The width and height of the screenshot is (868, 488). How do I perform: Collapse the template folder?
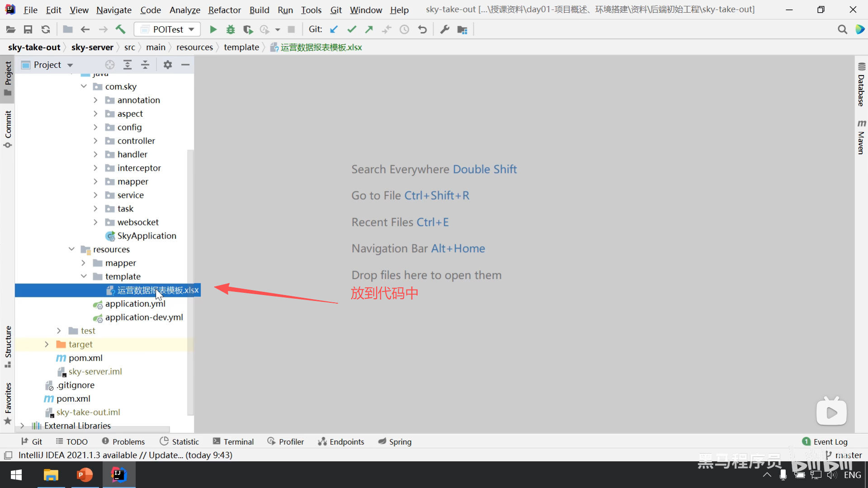tap(84, 276)
